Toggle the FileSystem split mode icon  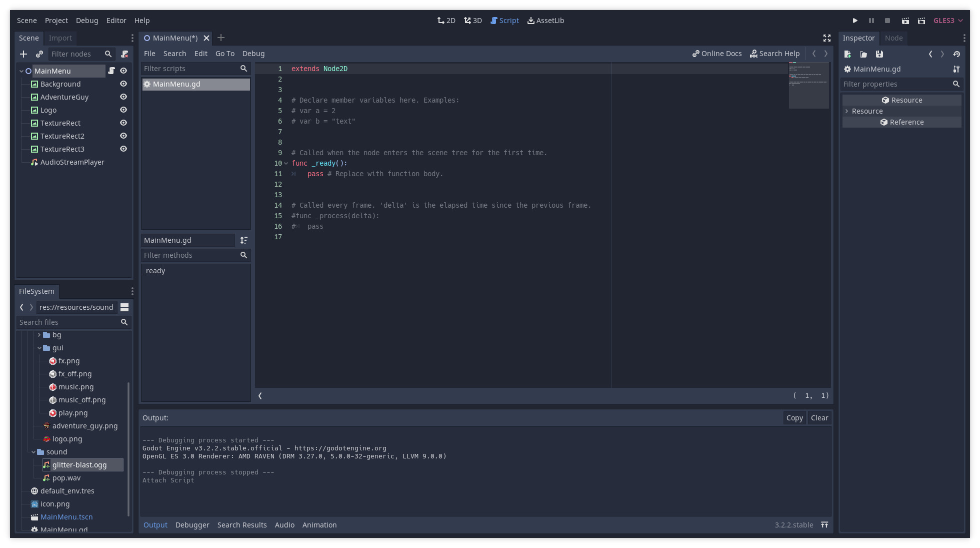click(x=124, y=307)
